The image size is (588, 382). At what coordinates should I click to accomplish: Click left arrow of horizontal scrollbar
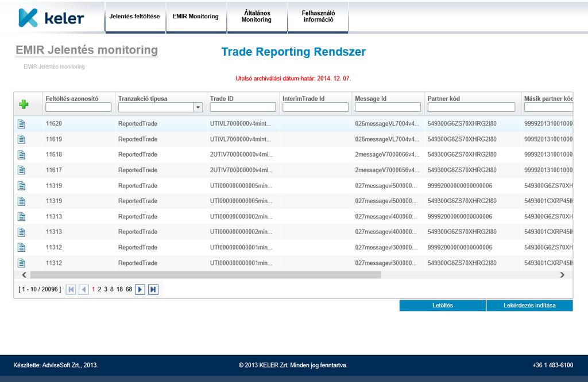click(24, 275)
